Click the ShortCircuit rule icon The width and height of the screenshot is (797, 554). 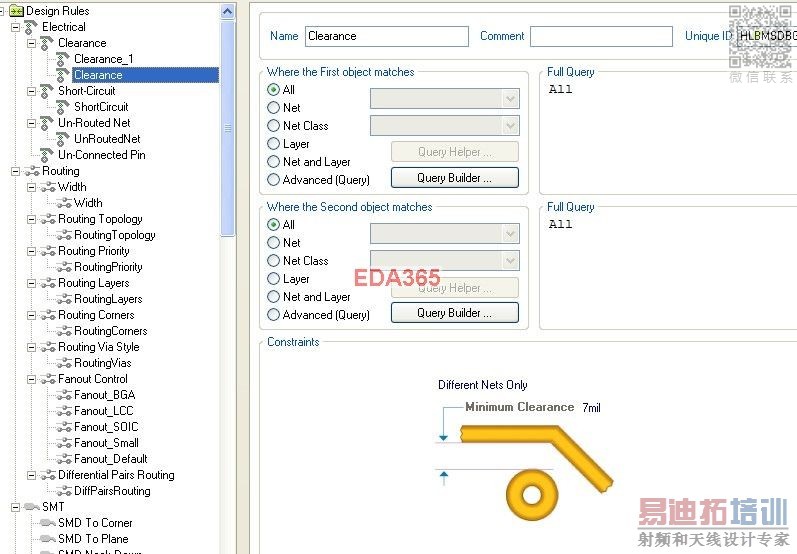pos(63,107)
